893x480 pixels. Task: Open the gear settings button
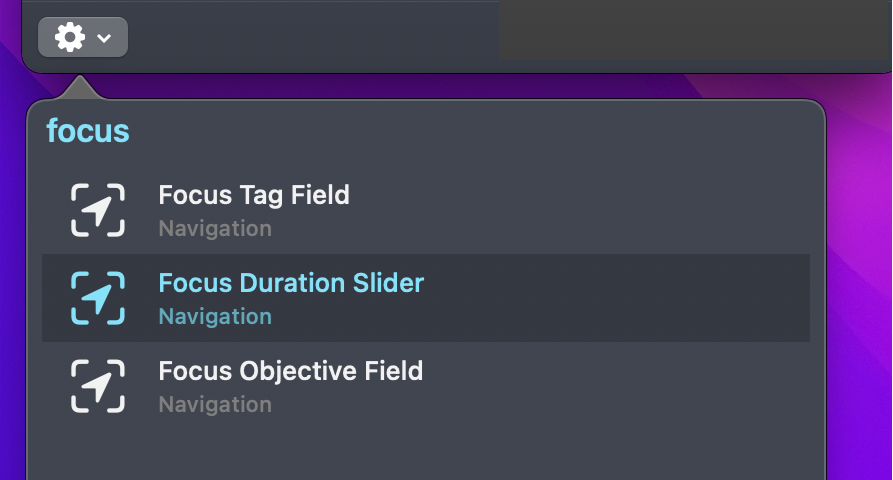tap(83, 38)
